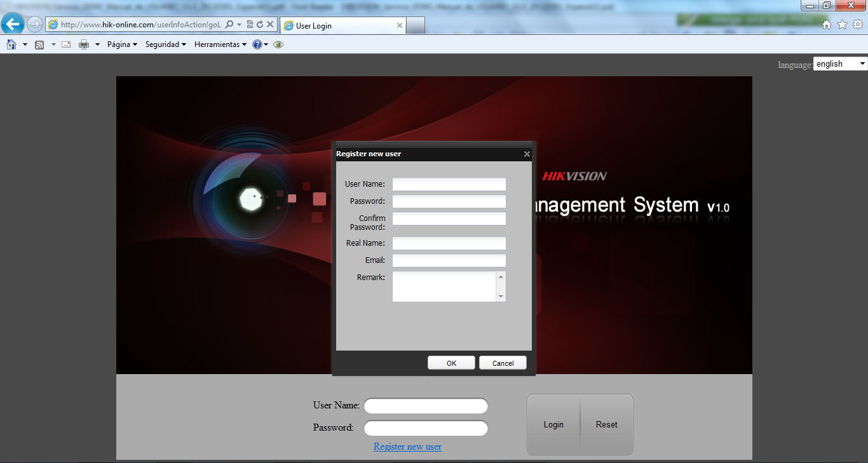868x463 pixels.
Task: Refresh the page from the address bar
Action: [x=259, y=25]
